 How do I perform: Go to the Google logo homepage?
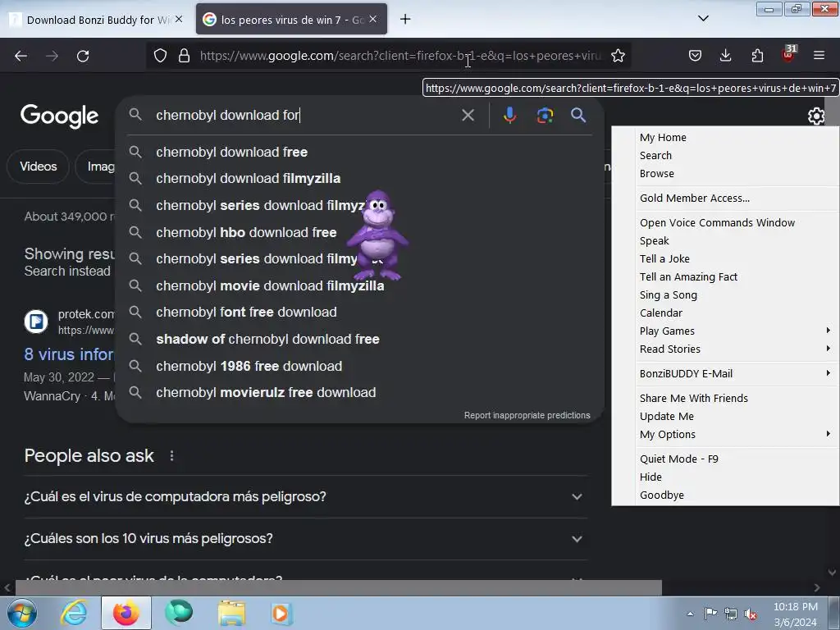(59, 116)
